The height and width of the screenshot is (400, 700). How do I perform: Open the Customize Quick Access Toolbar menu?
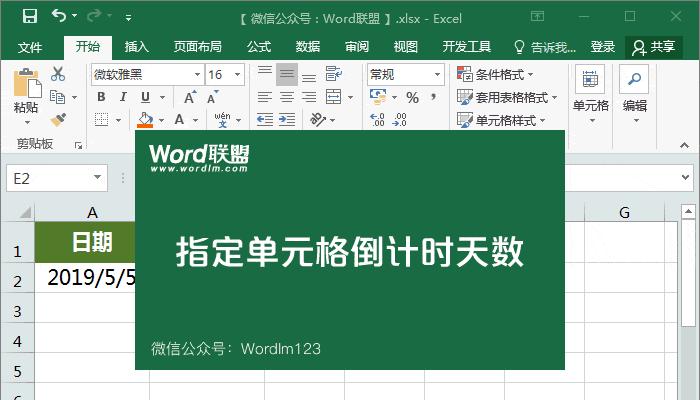[128, 18]
